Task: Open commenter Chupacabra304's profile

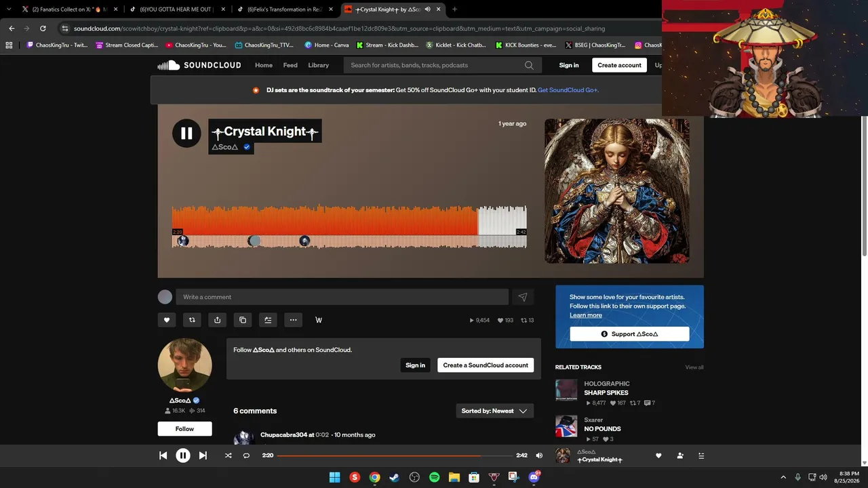Action: coord(284,435)
